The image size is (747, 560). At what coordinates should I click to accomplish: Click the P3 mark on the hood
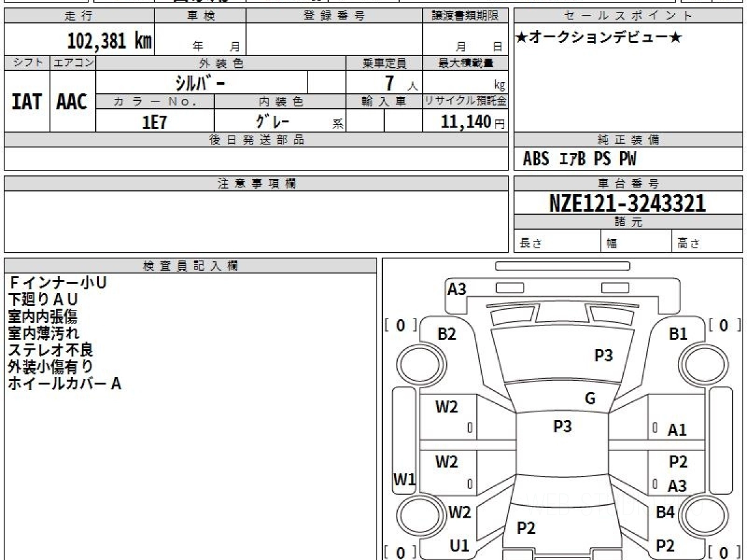(603, 355)
